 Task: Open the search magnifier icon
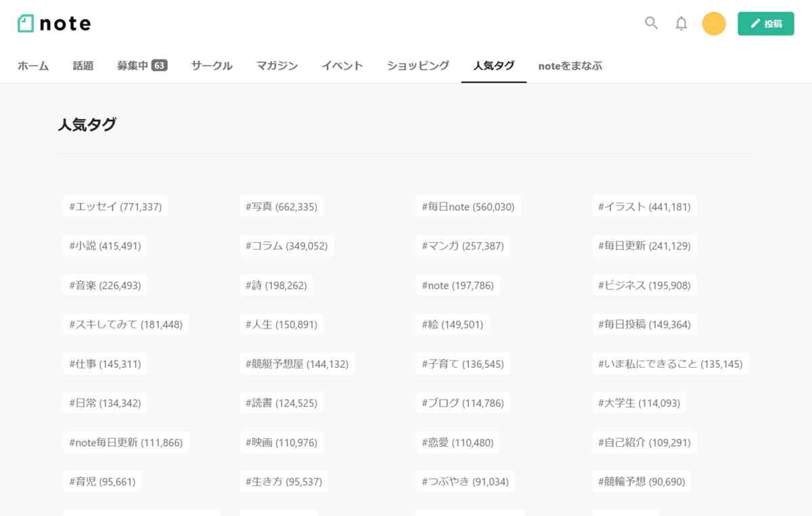pyautogui.click(x=651, y=24)
